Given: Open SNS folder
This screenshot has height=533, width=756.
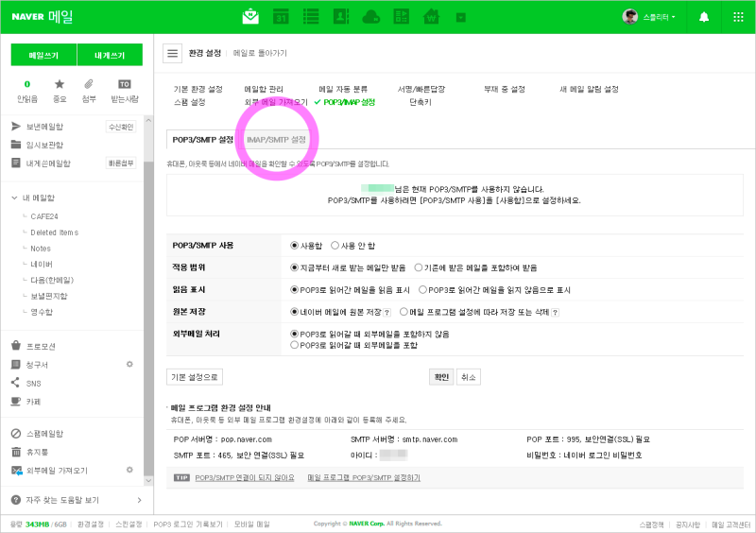Looking at the screenshot, I should click(33, 384).
